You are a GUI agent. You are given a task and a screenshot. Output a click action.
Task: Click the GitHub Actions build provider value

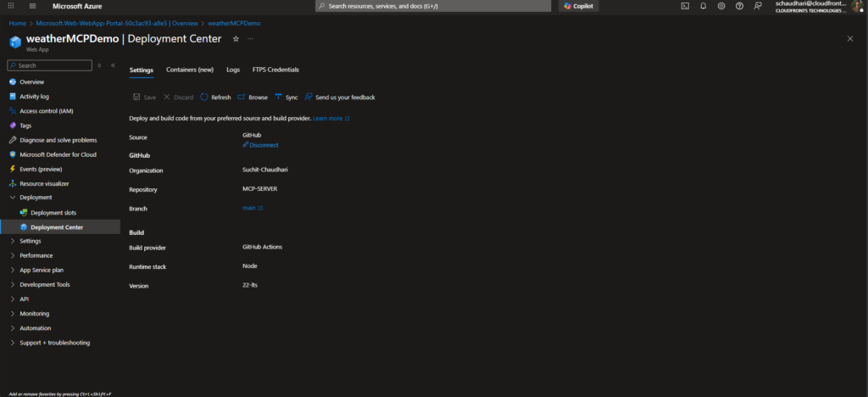click(263, 247)
